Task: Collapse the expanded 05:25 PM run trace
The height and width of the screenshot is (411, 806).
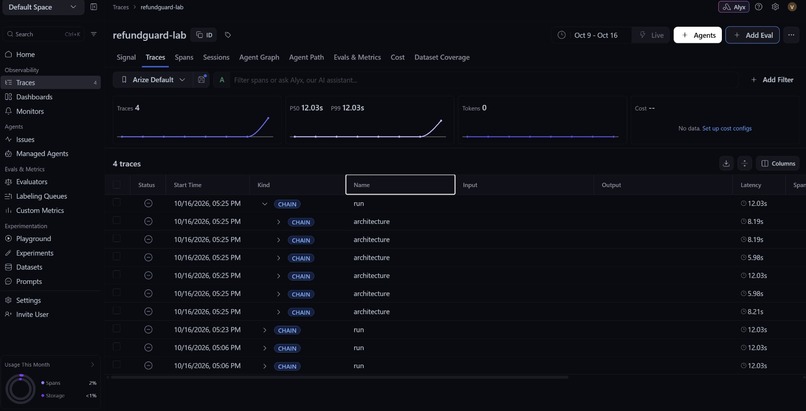Action: click(x=265, y=204)
